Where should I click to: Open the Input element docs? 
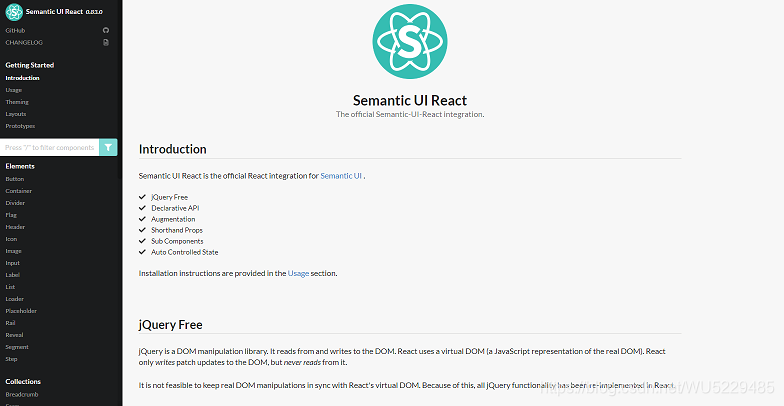(x=12, y=263)
